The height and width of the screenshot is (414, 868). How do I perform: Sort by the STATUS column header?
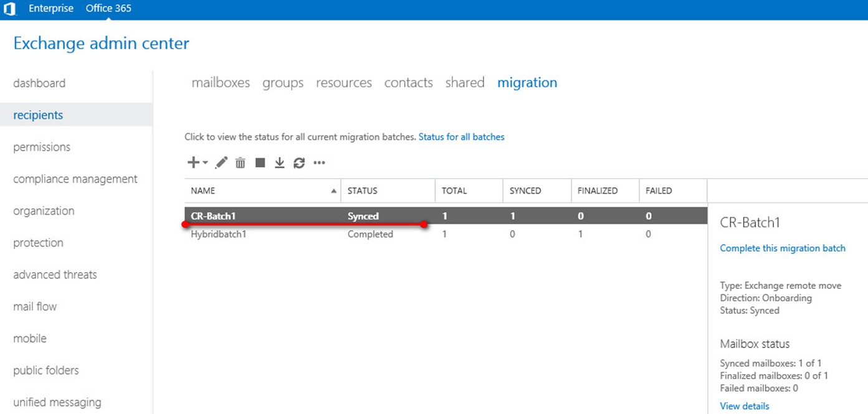tap(363, 191)
